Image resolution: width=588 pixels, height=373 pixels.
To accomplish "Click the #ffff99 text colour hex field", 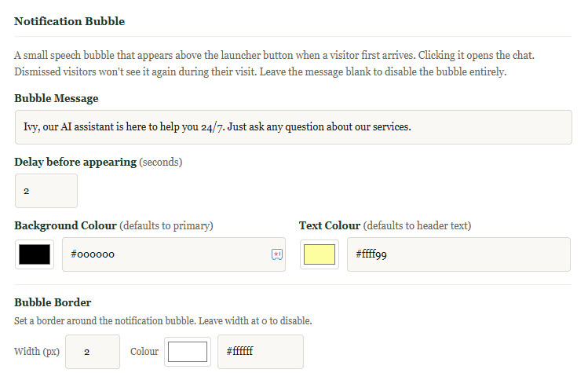I will click(x=458, y=254).
